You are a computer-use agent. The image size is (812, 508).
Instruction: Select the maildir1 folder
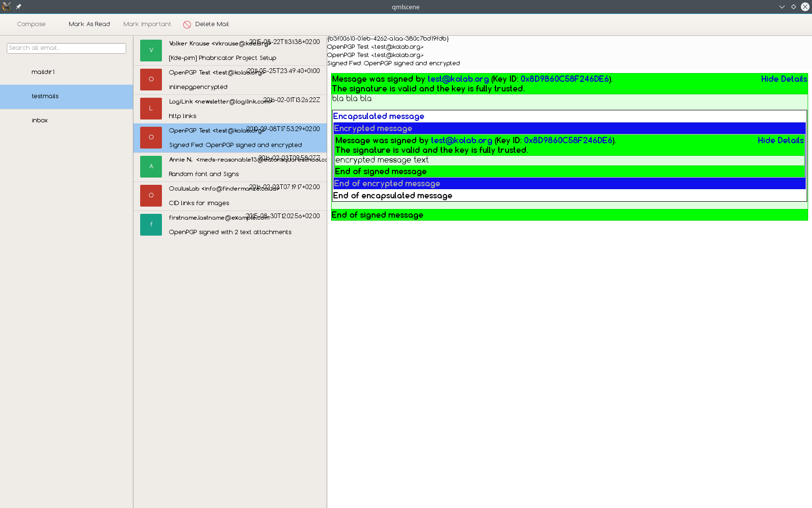pos(43,72)
